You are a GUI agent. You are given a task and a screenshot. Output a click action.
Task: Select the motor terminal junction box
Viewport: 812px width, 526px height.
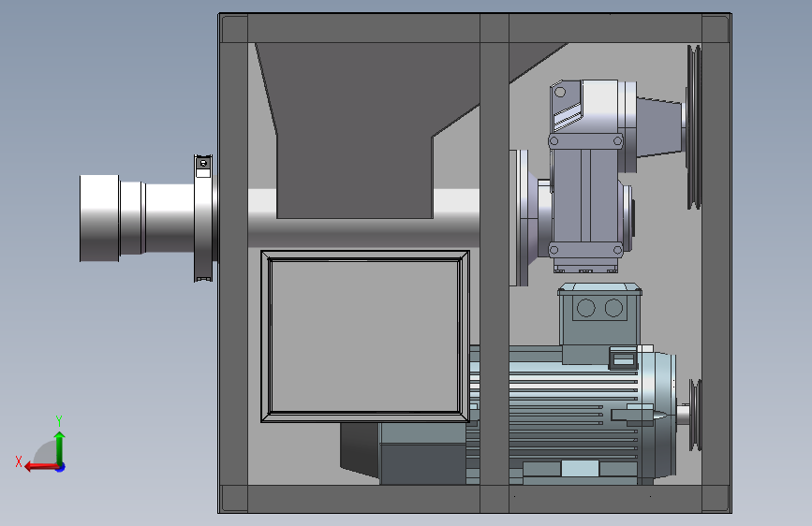pyautogui.click(x=599, y=314)
